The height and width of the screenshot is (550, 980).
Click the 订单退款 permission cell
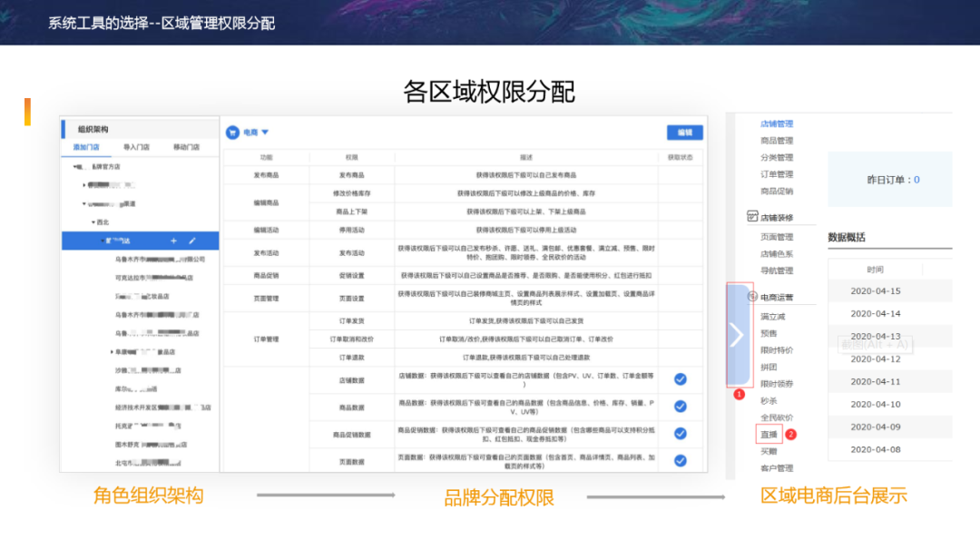[x=351, y=358]
